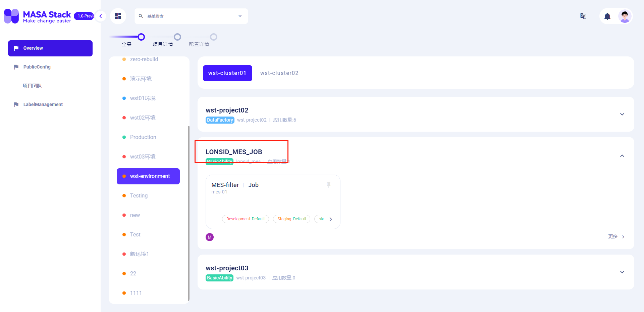This screenshot has height=312, width=644.
Task: Pin the MES-filter app card
Action: 329,185
